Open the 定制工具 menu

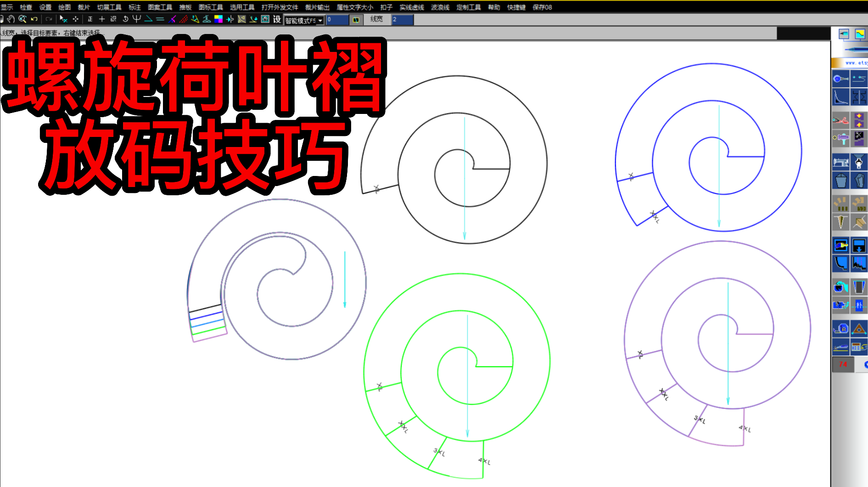coord(468,7)
